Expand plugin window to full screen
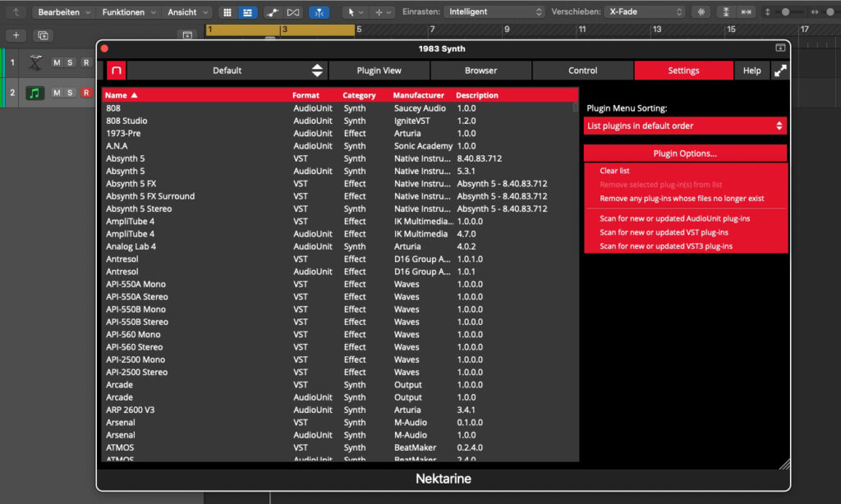The width and height of the screenshot is (841, 504). coord(780,71)
